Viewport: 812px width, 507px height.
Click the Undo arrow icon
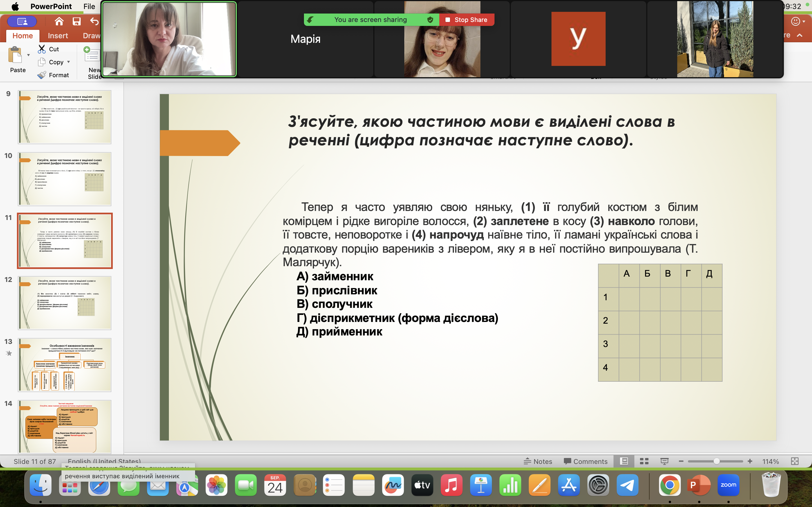click(x=94, y=21)
